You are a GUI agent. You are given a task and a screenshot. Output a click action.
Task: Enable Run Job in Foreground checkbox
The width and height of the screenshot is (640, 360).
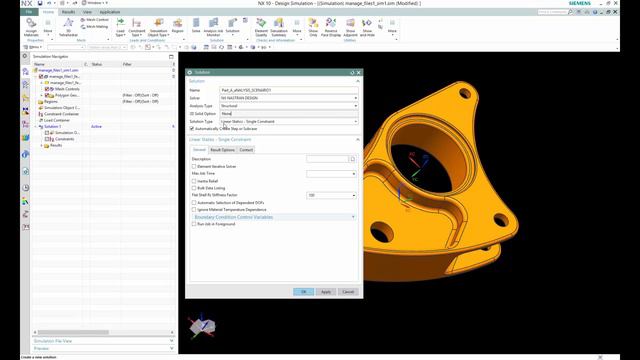click(x=194, y=224)
